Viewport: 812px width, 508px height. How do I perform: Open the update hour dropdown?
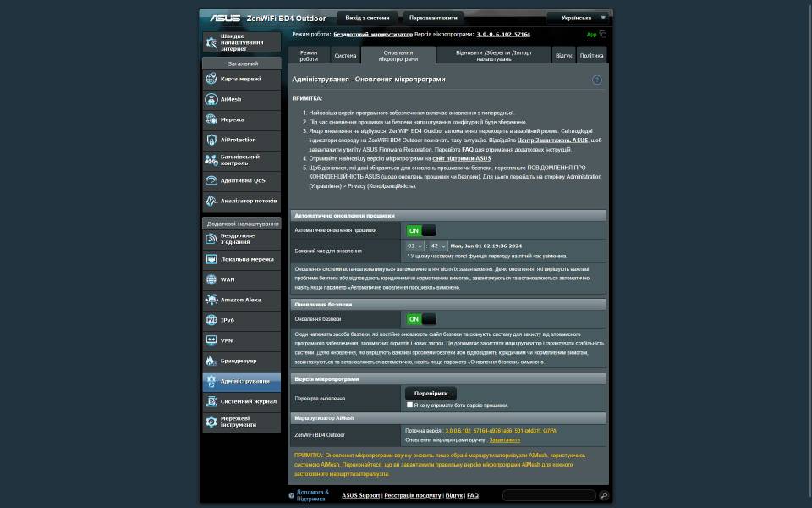[x=414, y=246]
